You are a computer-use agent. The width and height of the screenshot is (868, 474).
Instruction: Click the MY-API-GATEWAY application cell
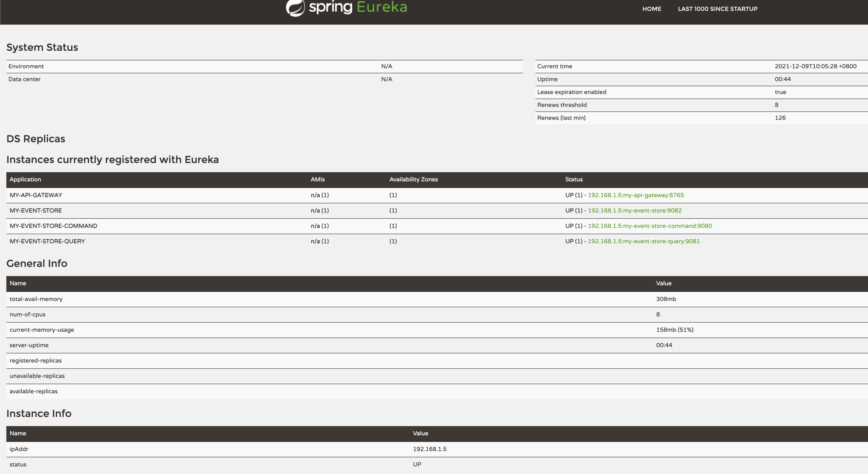coord(36,195)
